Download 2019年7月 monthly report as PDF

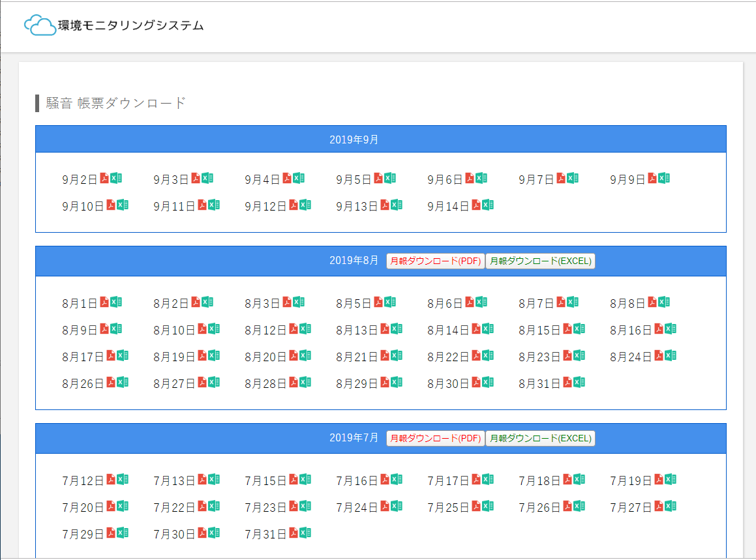435,439
